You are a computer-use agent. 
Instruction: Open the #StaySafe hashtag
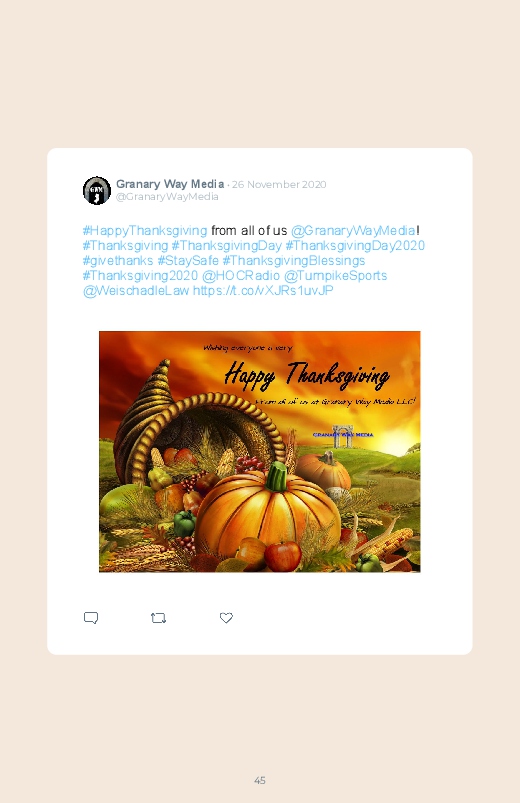coord(188,260)
